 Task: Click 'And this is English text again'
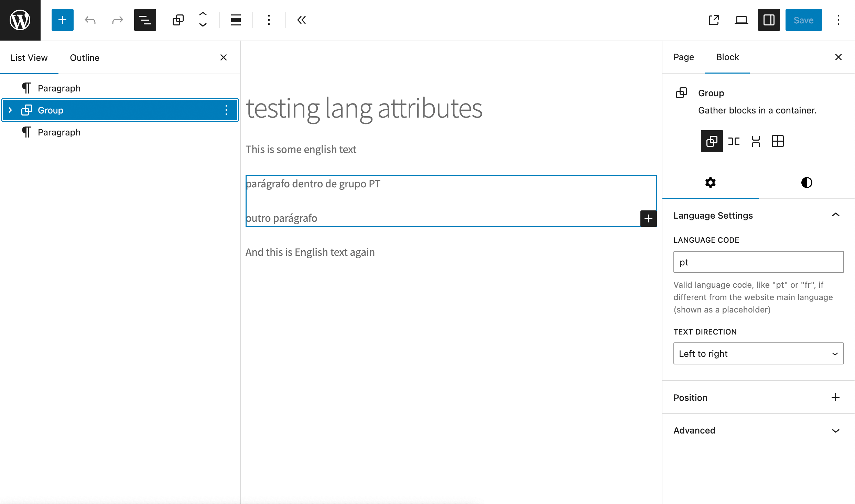click(310, 252)
